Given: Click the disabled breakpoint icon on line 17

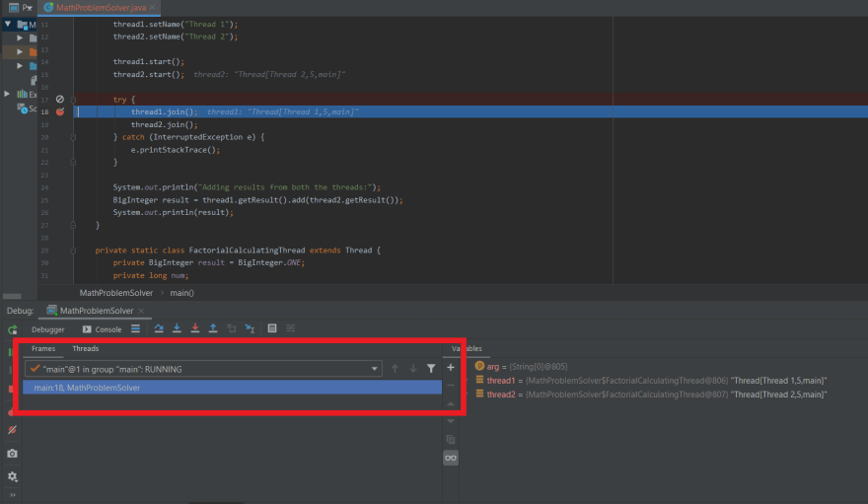Looking at the screenshot, I should coord(60,100).
